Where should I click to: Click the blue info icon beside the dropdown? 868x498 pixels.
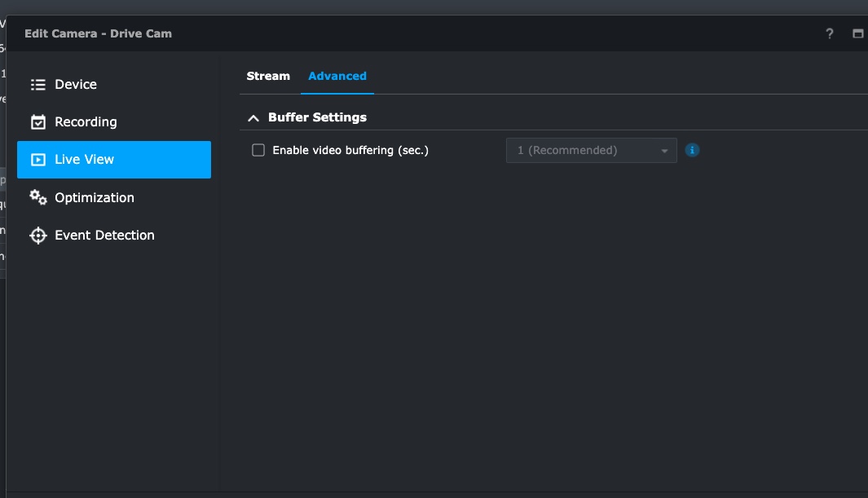pyautogui.click(x=692, y=150)
